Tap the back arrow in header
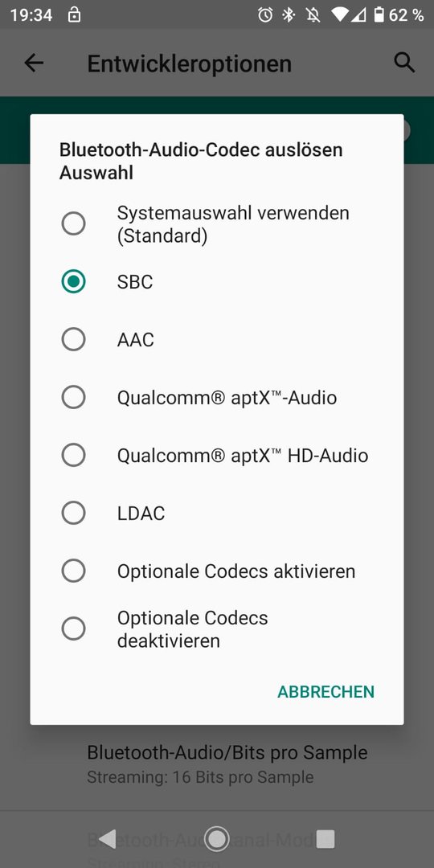 (x=34, y=63)
